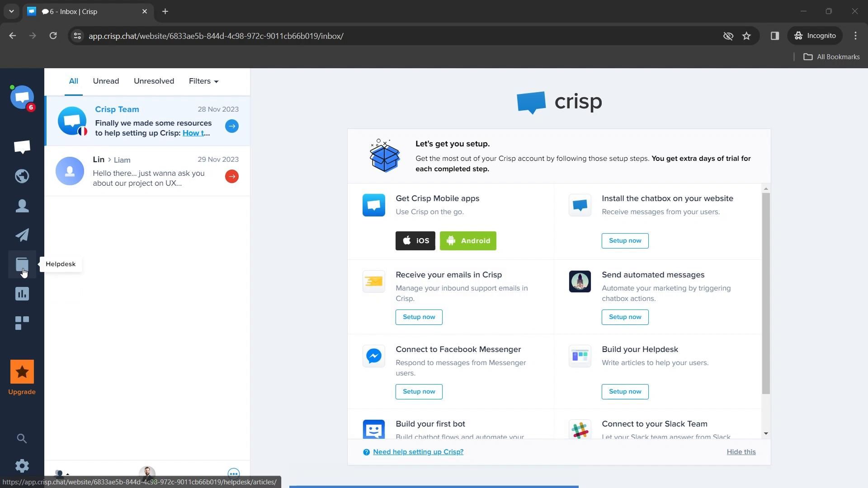Go back in browser history
This screenshot has width=868, height=488.
point(13,36)
